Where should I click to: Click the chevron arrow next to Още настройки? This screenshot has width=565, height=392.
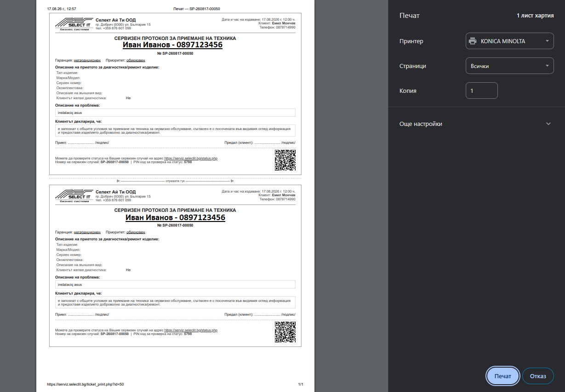tap(548, 124)
